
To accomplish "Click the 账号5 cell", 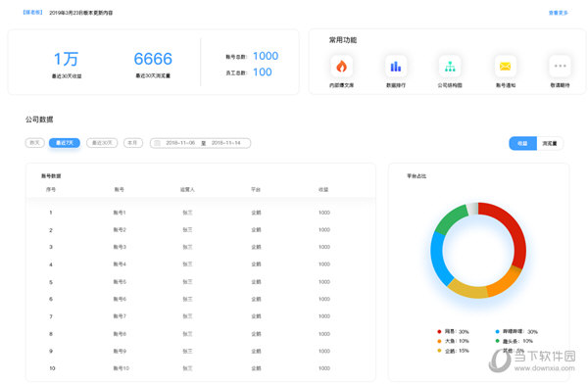I will 120,281.
